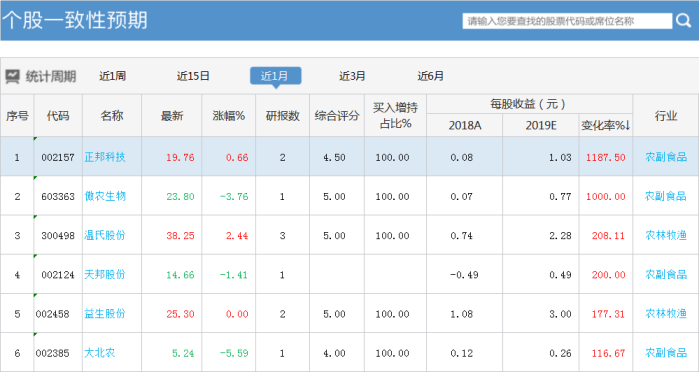Open 农林牧渔 industry link for 温氏股份
Image resolution: width=700 pixels, height=373 pixels.
click(666, 236)
